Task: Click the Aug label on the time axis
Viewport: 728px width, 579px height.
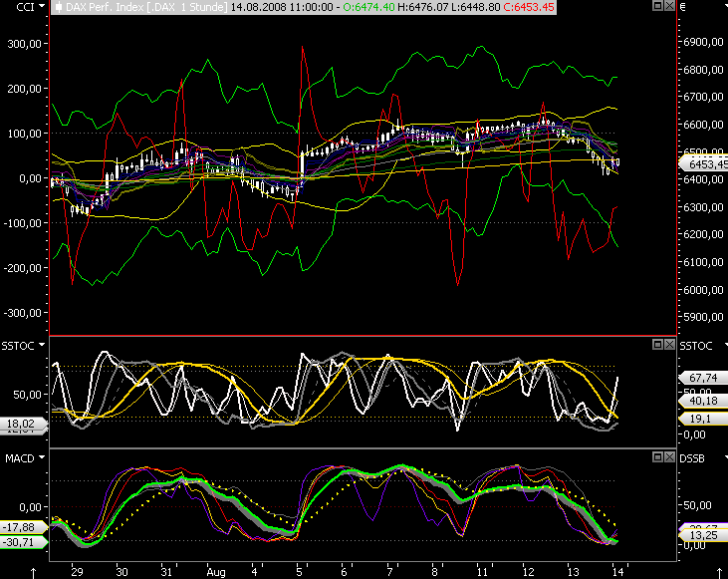Action: tap(216, 572)
